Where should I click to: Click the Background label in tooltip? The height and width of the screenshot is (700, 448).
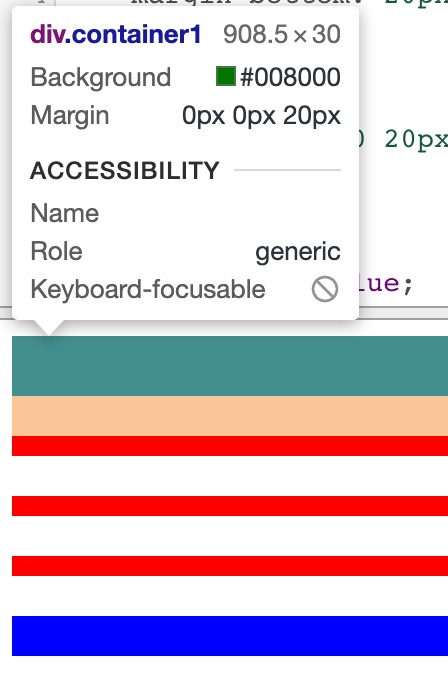101,77
